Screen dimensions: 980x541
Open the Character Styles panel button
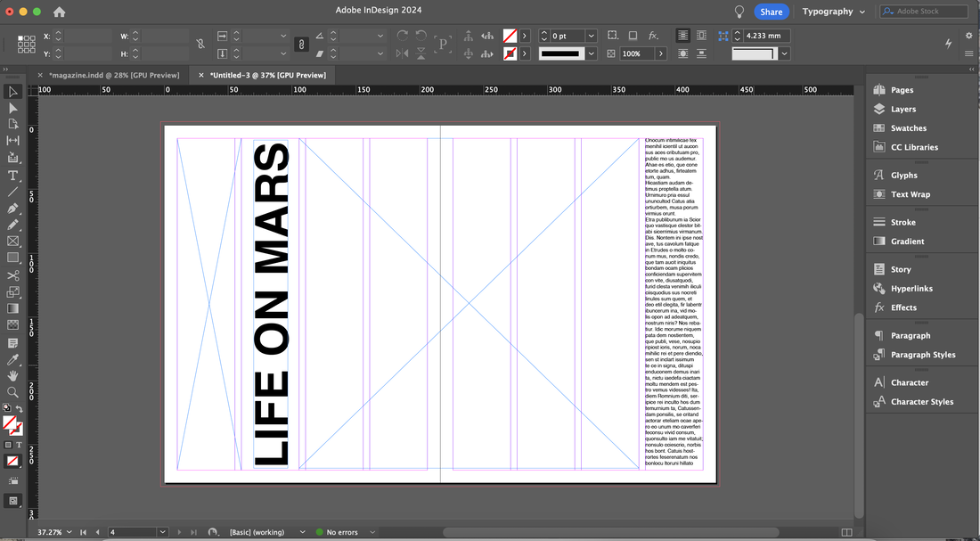coord(921,402)
